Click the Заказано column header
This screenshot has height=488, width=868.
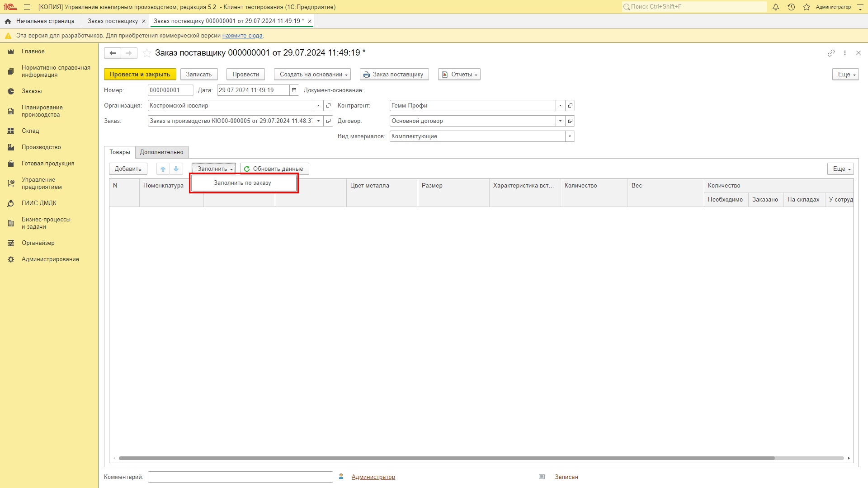click(x=765, y=200)
